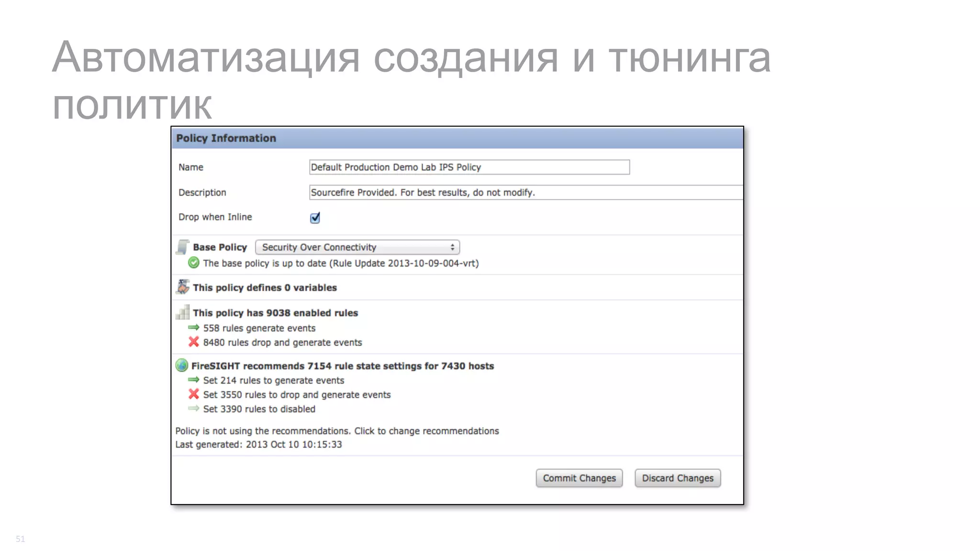Click 'Set 214 rules to generate events'
This screenshot has width=980, height=551.
pyautogui.click(x=274, y=380)
